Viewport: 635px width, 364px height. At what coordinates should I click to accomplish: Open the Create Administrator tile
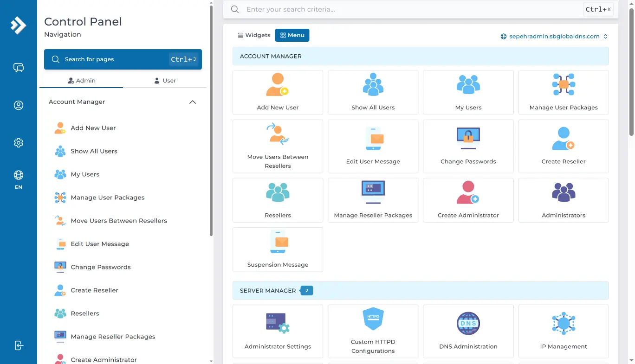click(x=468, y=200)
